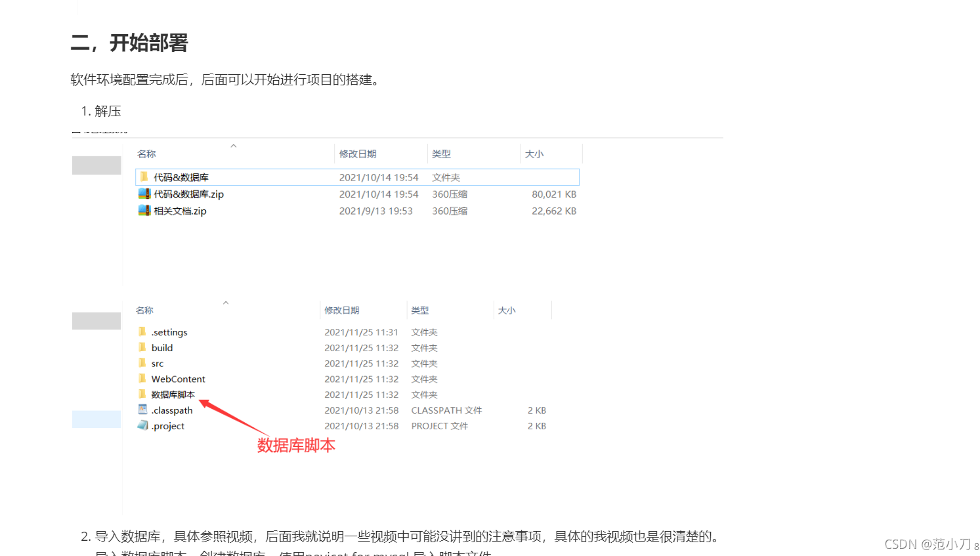Select the 数据库脚本 folder name

click(173, 395)
